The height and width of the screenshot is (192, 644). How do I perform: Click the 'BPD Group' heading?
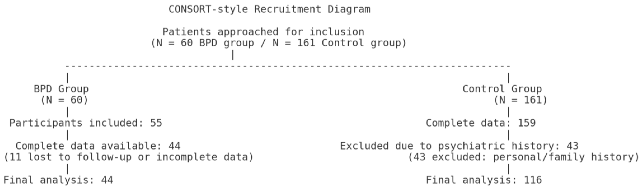61,89
